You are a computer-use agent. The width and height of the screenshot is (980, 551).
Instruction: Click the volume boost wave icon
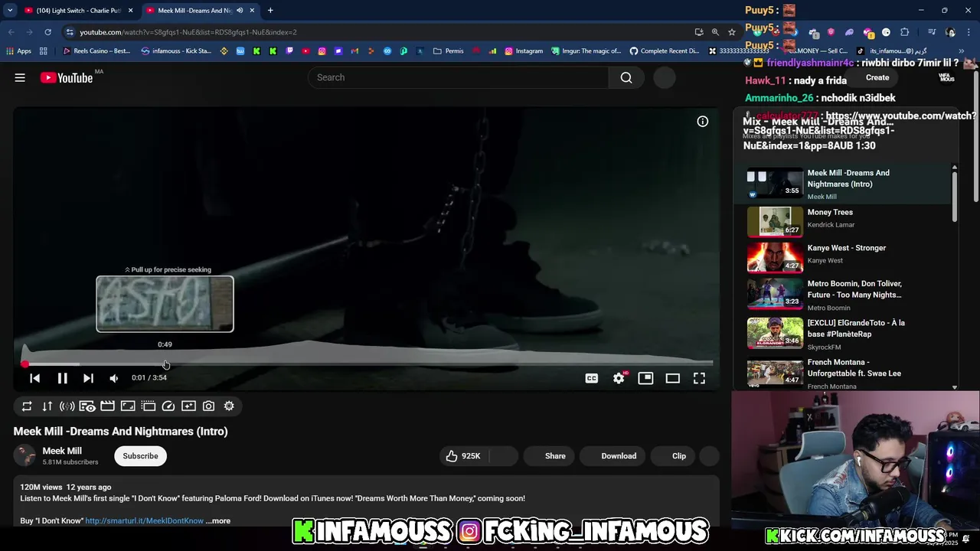click(x=67, y=406)
